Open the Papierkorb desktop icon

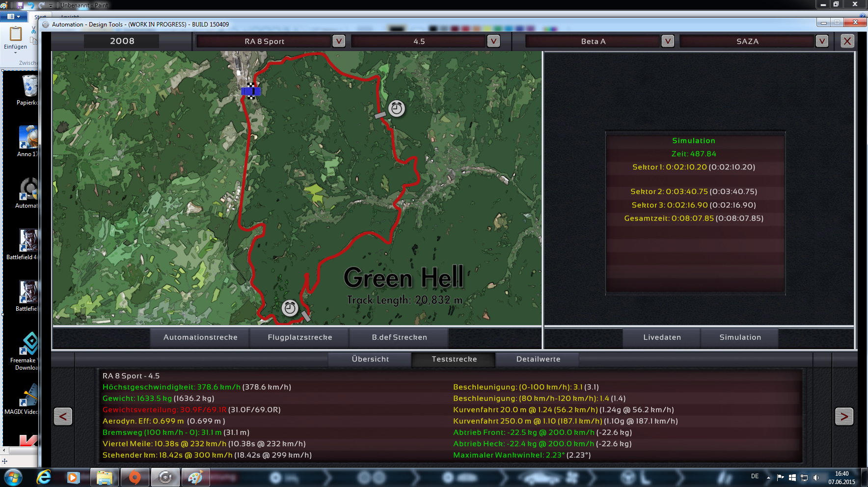point(27,90)
